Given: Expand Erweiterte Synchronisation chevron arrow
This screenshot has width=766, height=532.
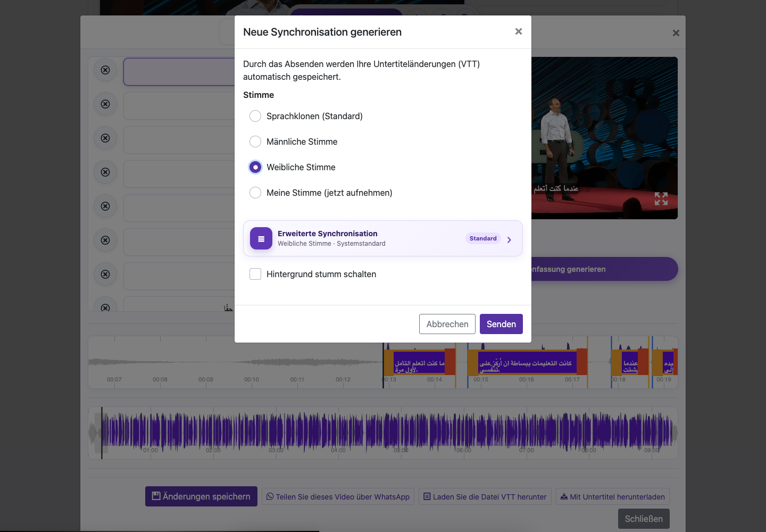Looking at the screenshot, I should tap(509, 239).
